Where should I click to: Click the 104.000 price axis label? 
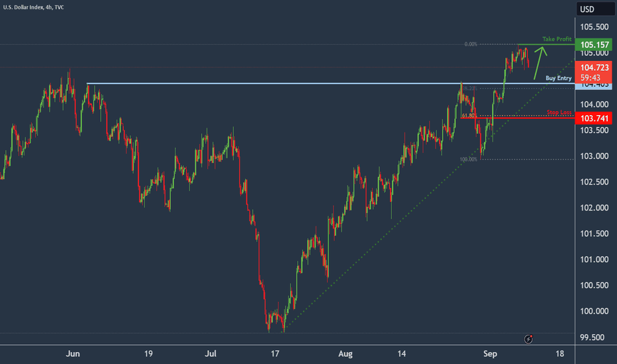pos(594,105)
